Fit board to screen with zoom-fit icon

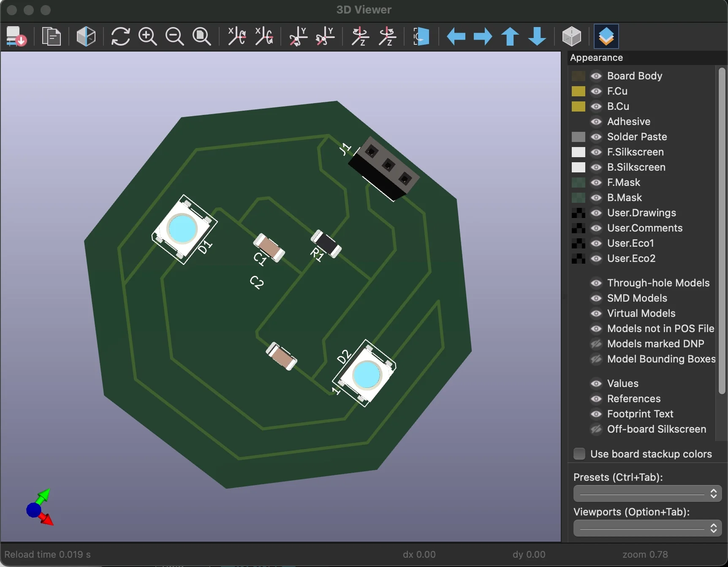[202, 36]
